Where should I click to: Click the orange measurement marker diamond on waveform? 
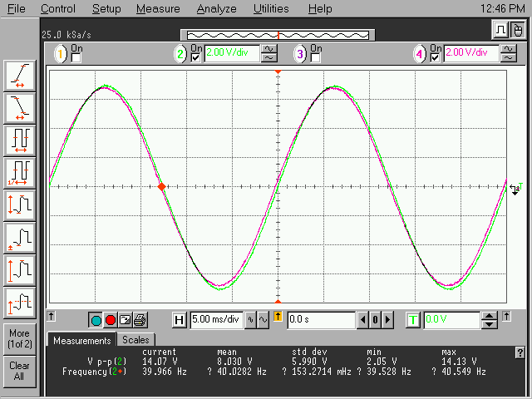[x=162, y=186]
